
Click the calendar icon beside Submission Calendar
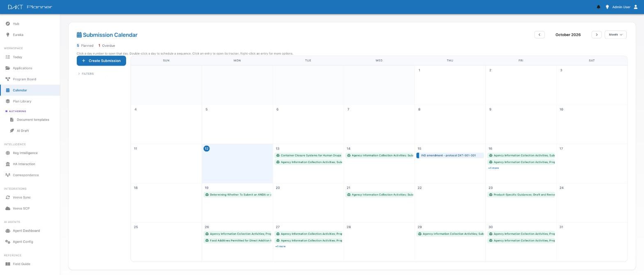click(79, 35)
